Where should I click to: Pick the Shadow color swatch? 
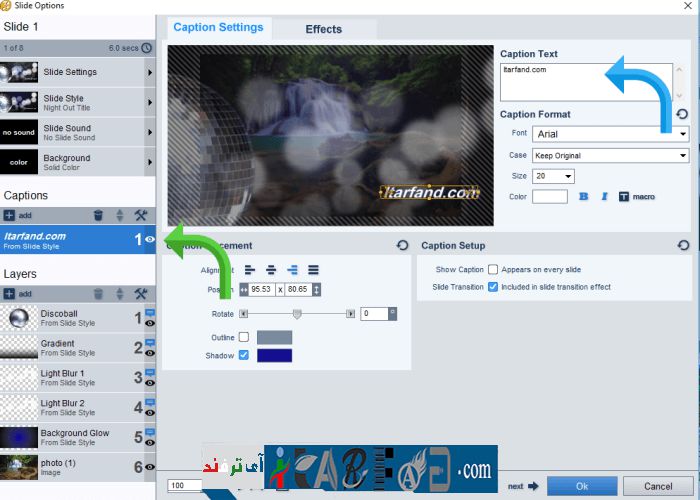(x=274, y=355)
